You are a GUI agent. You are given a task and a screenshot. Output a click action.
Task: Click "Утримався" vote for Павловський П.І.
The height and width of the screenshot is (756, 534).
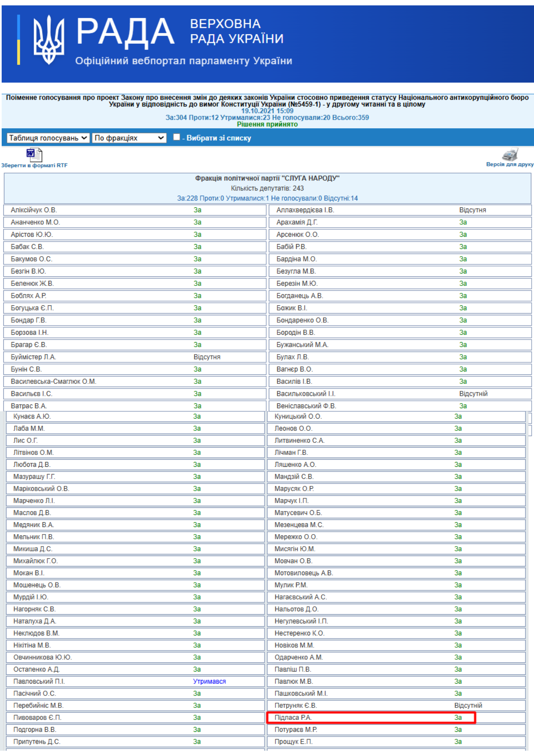coord(209,682)
